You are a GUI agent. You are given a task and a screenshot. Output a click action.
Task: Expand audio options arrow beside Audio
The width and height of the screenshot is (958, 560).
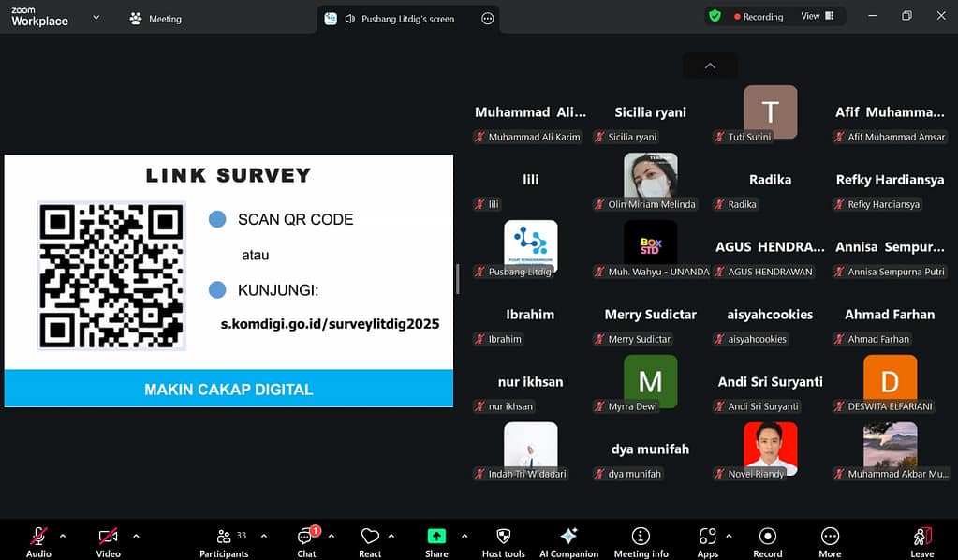click(x=63, y=537)
